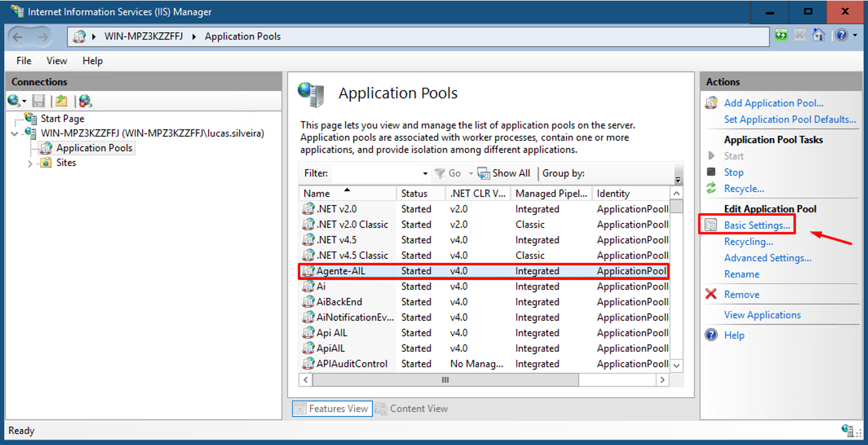The image size is (868, 445).
Task: Click the Up folder icon in Connections toolbar
Action: pos(61,101)
